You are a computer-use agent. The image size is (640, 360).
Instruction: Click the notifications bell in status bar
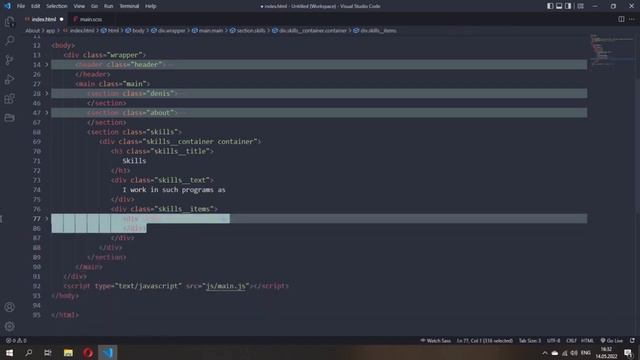[632, 340]
